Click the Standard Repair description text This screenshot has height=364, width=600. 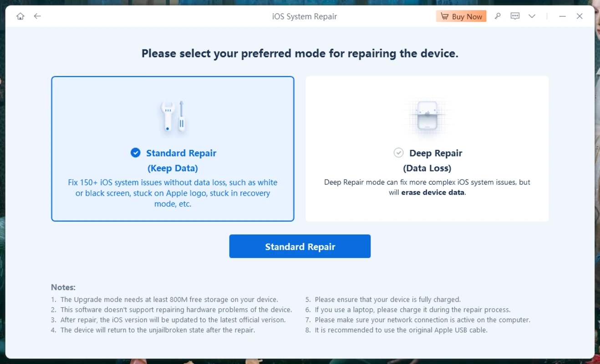tap(173, 193)
